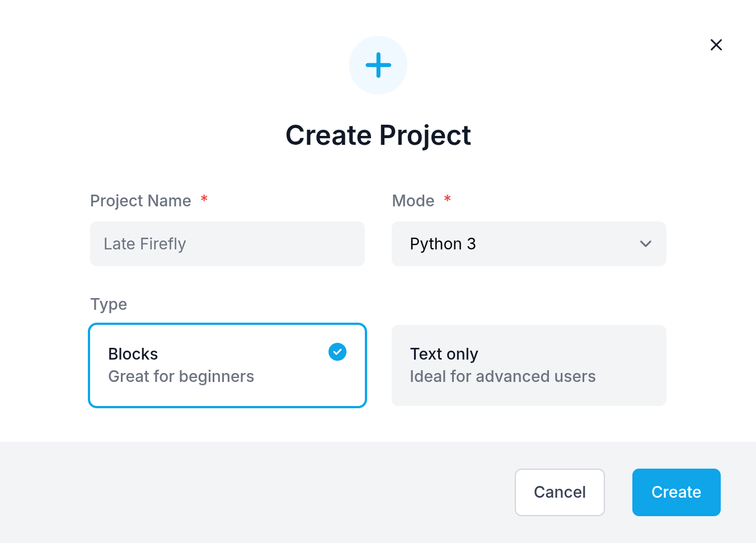Click the Great for beginners description
This screenshot has height=543, width=756.
tap(181, 376)
